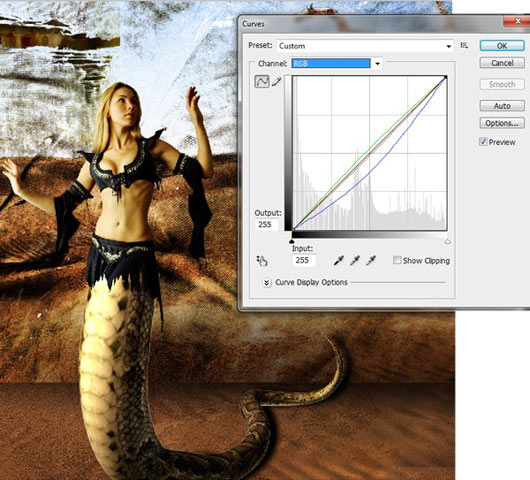Open the Options... dialog

[x=502, y=123]
